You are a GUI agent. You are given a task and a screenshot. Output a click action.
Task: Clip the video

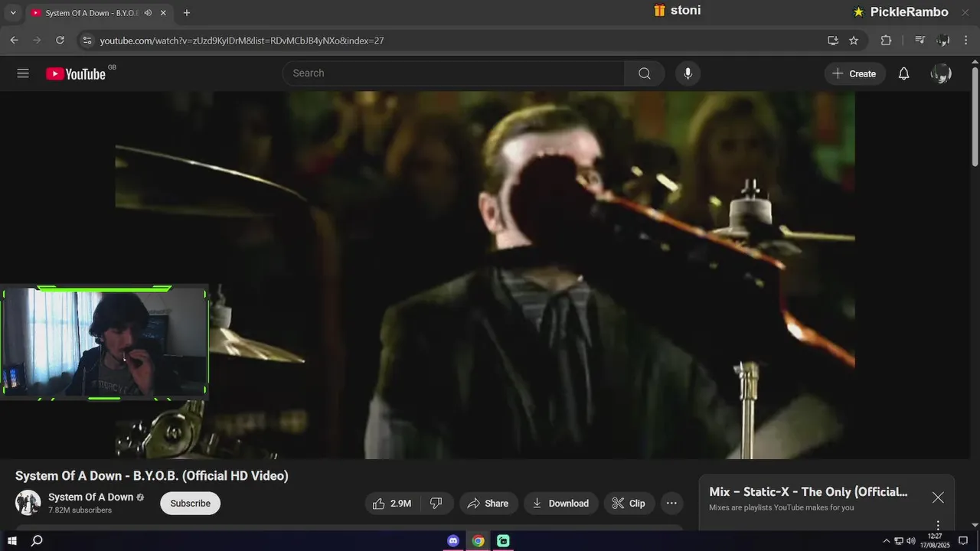[629, 504]
